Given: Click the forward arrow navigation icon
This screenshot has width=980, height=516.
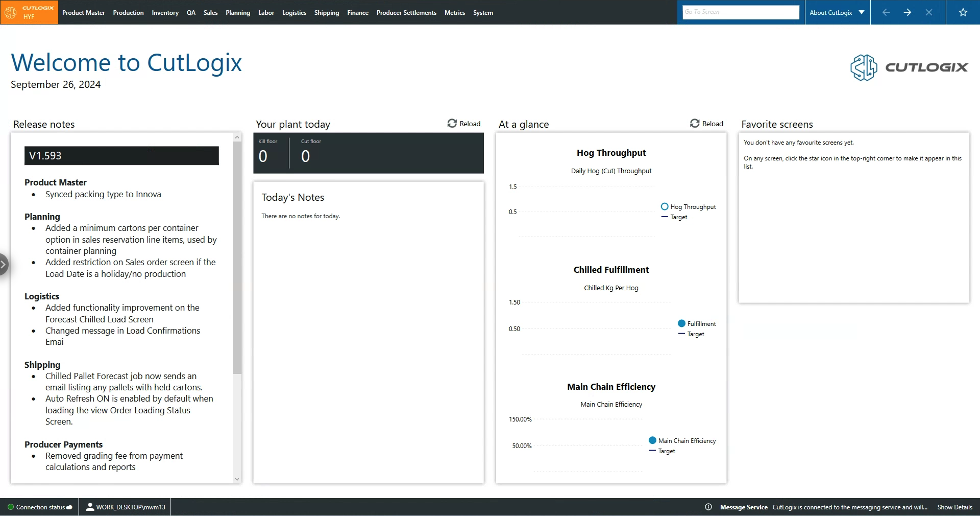Looking at the screenshot, I should coord(907,12).
